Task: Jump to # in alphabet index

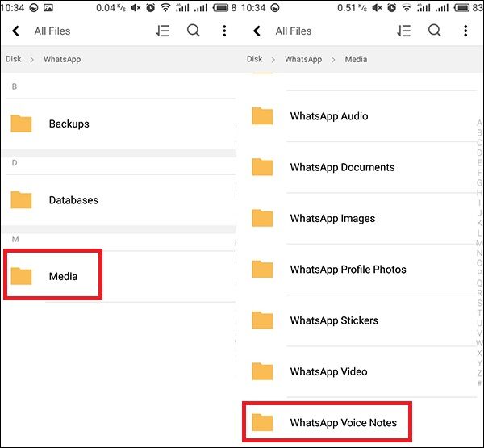Action: pyautogui.click(x=479, y=383)
